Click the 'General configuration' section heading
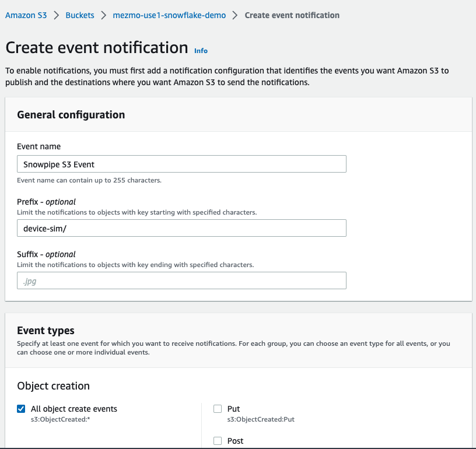This screenshot has height=449, width=476. coord(71,115)
